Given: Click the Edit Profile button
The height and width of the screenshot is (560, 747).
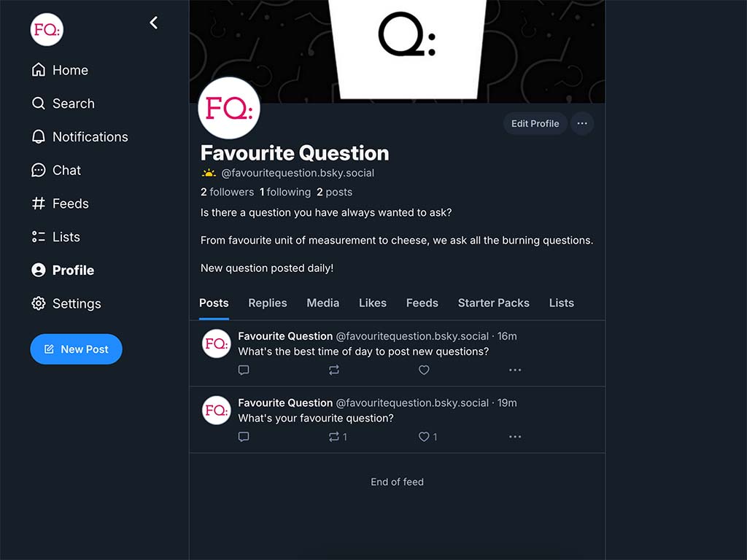Looking at the screenshot, I should click(535, 124).
